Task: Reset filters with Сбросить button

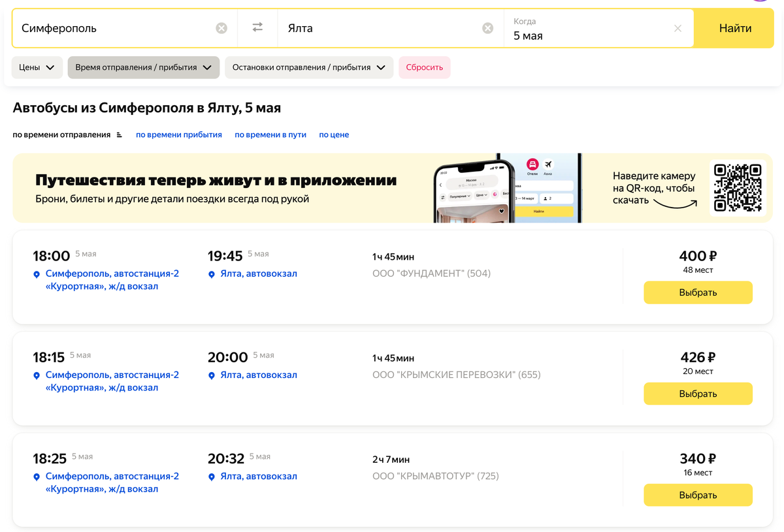Action: [x=425, y=67]
